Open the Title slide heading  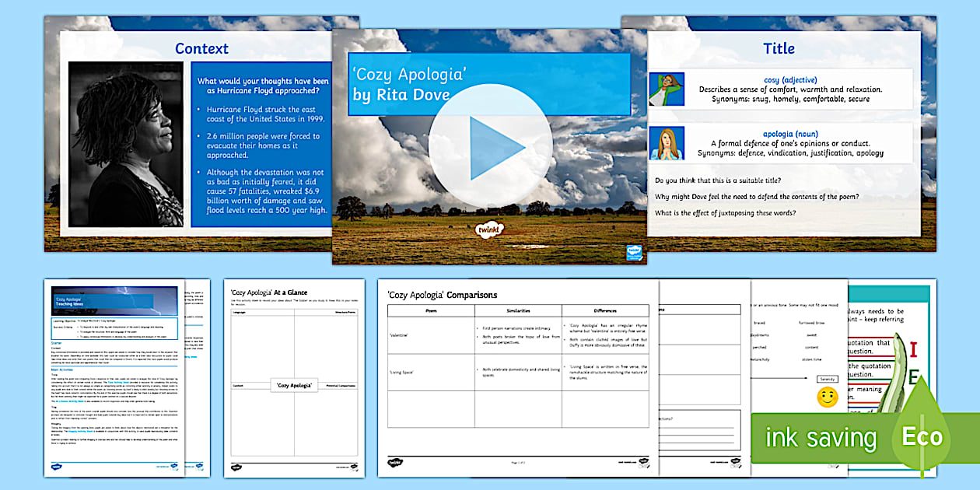779,48
